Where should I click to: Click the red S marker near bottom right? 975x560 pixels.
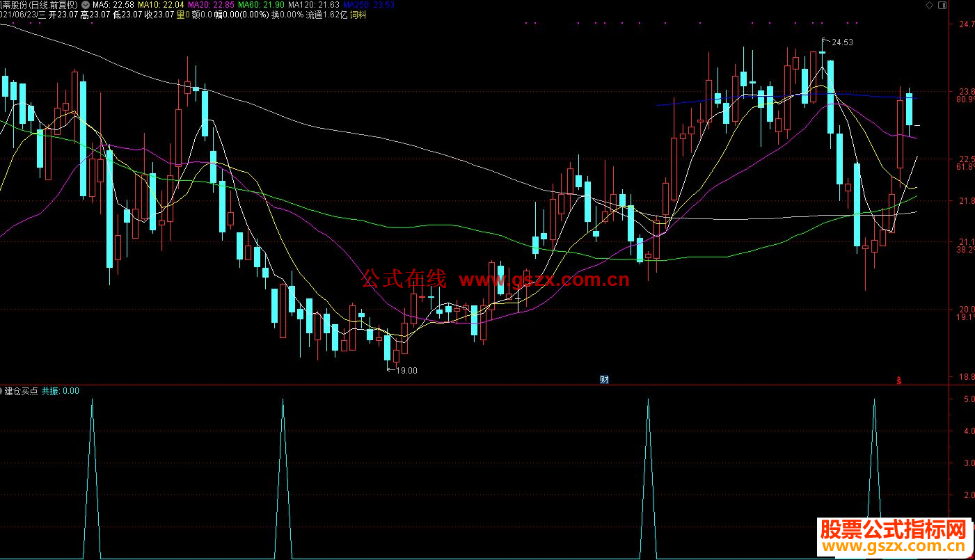tap(899, 380)
